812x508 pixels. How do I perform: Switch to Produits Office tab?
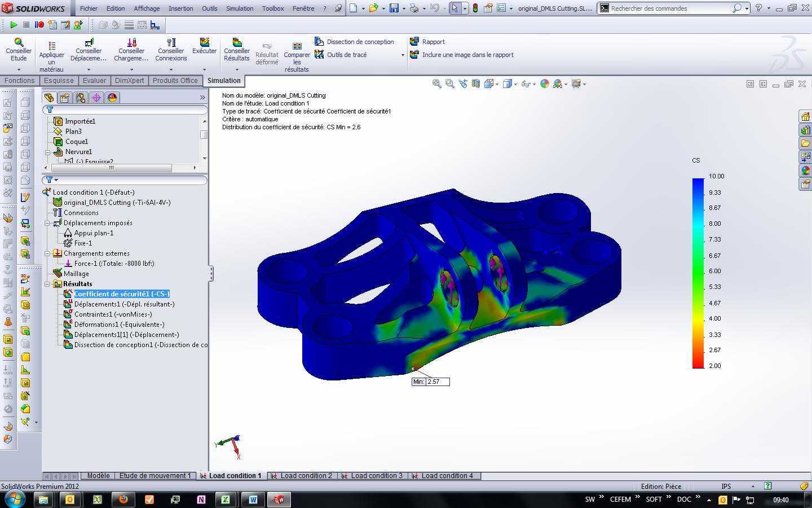coord(175,80)
